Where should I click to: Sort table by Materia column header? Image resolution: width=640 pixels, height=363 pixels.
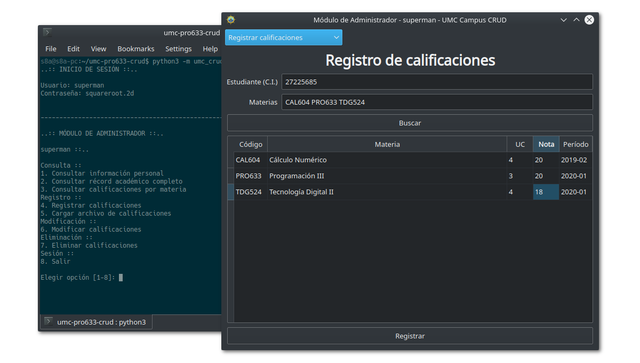[387, 144]
